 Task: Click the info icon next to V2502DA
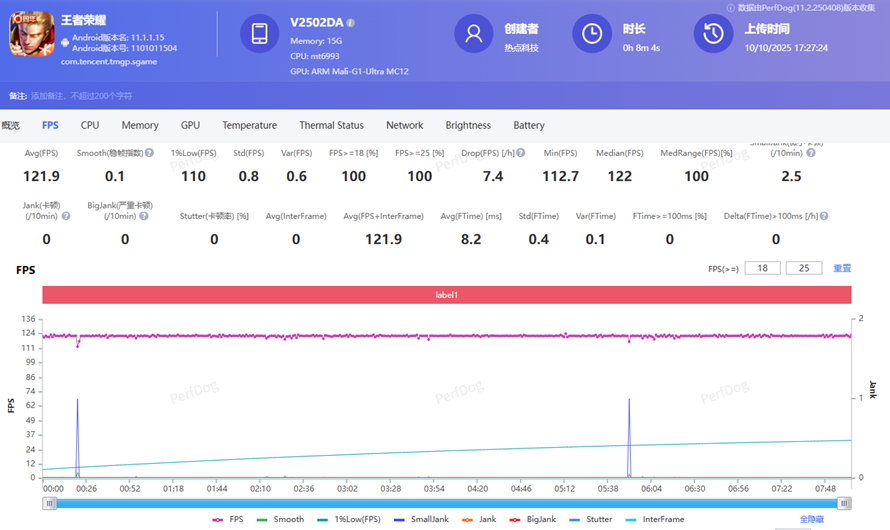(x=351, y=23)
